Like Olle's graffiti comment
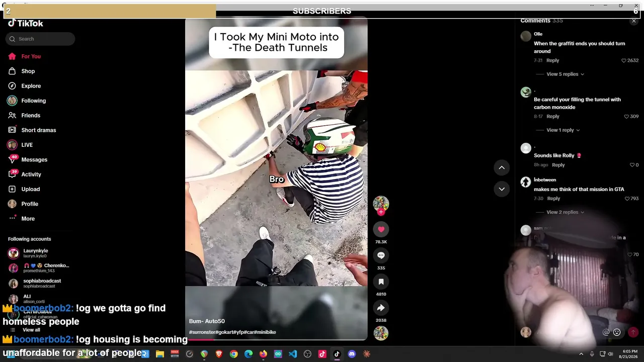The image size is (644, 362). pos(624,60)
